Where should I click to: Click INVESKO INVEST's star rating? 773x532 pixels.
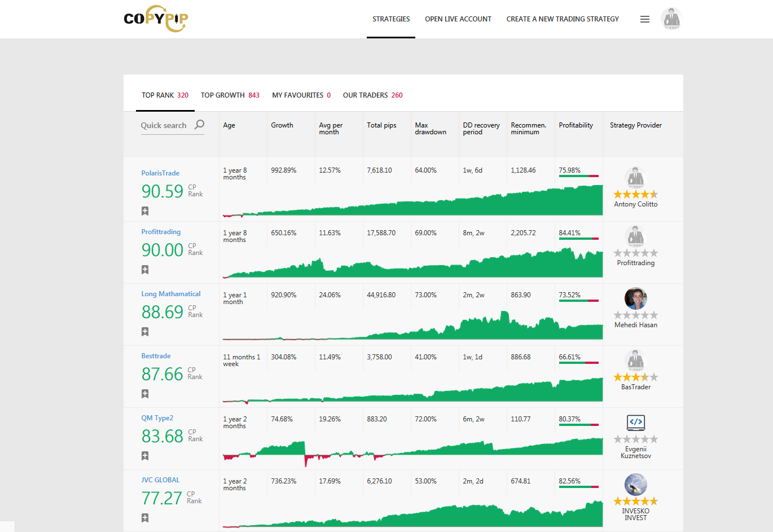click(636, 502)
